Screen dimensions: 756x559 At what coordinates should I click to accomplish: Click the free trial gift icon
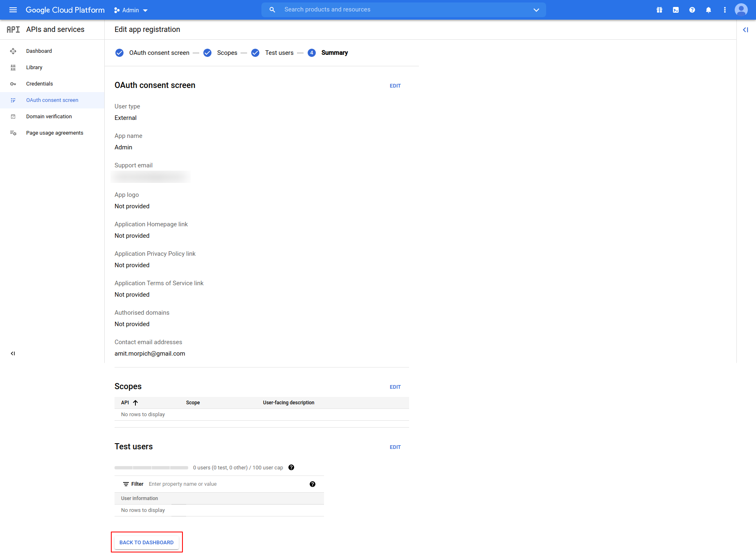(659, 10)
